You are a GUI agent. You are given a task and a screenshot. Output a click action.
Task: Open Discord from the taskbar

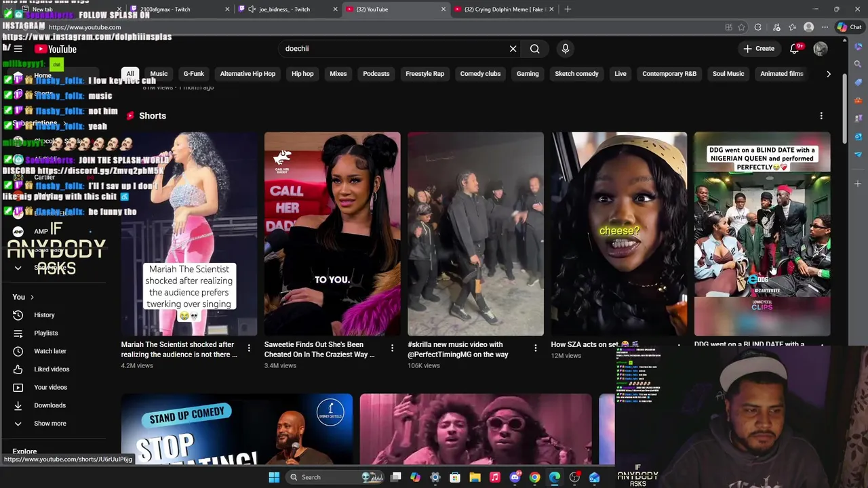click(x=515, y=477)
